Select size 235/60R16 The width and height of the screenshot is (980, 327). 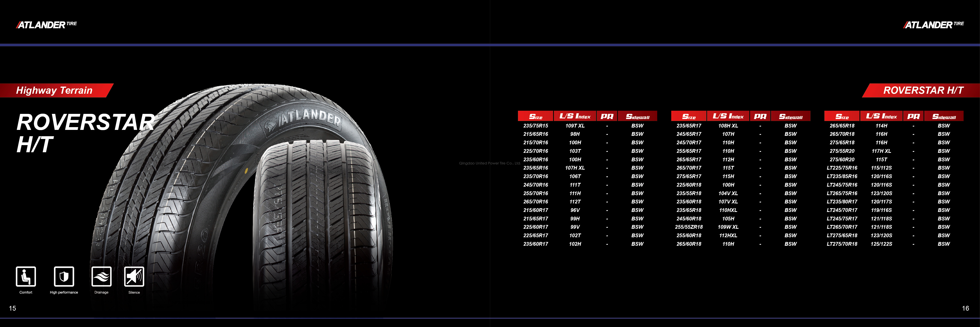coord(536,160)
